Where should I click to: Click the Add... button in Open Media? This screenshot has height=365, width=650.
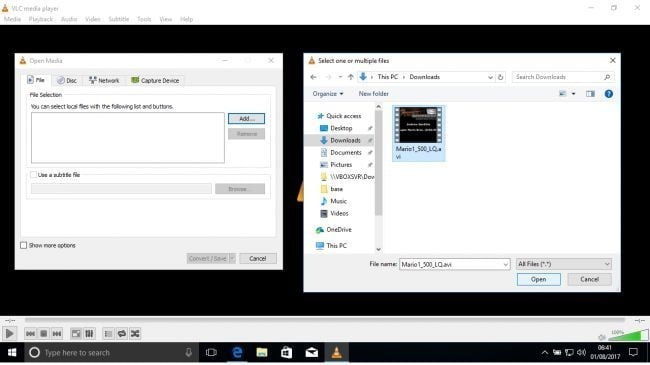click(x=246, y=119)
